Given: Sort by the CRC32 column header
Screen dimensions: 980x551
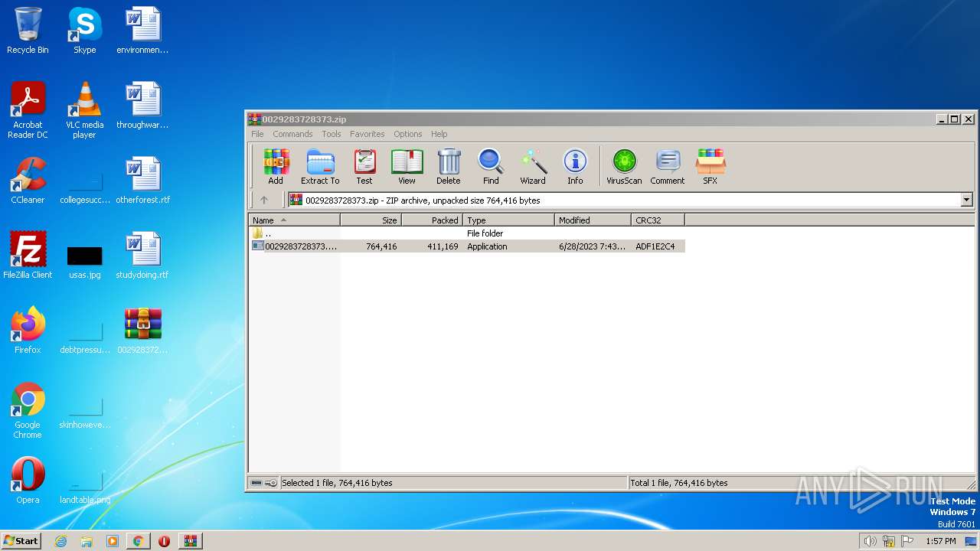Looking at the screenshot, I should coord(658,220).
